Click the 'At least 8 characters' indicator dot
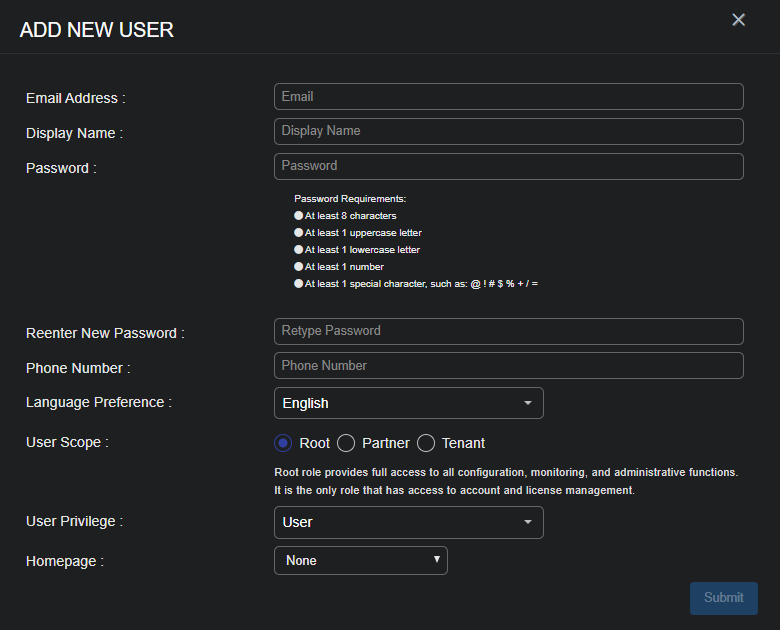Image resolution: width=780 pixels, height=630 pixels. (298, 216)
